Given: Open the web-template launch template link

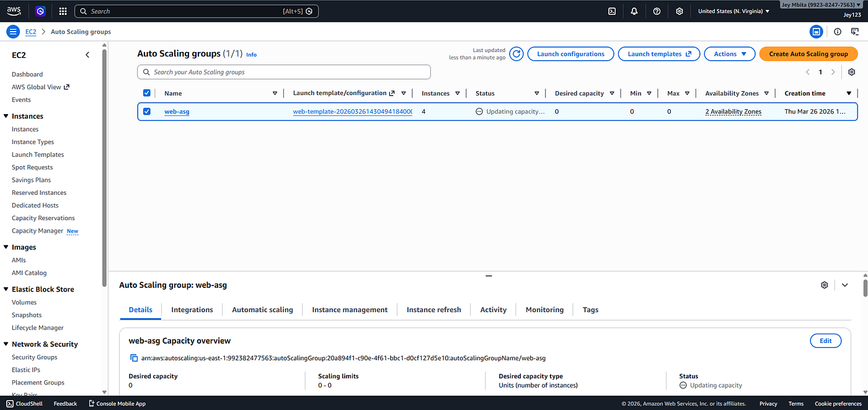Looking at the screenshot, I should click(353, 112).
